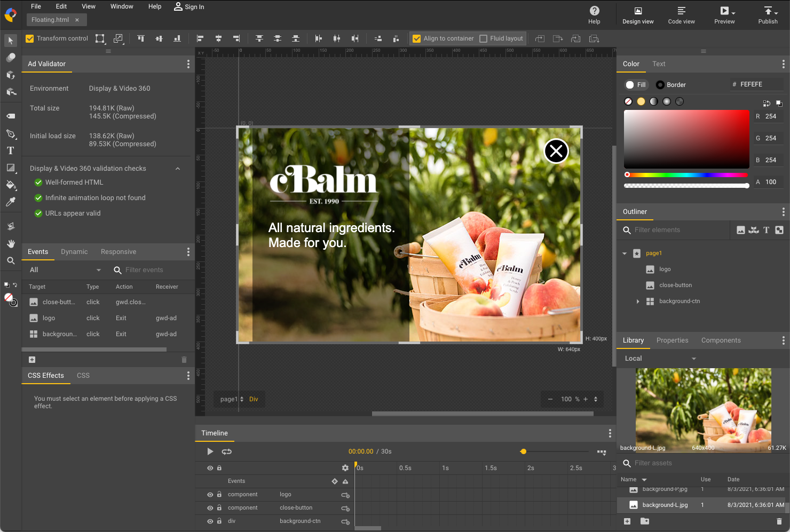
Task: Enable Fluid layout mode
Action: point(484,38)
